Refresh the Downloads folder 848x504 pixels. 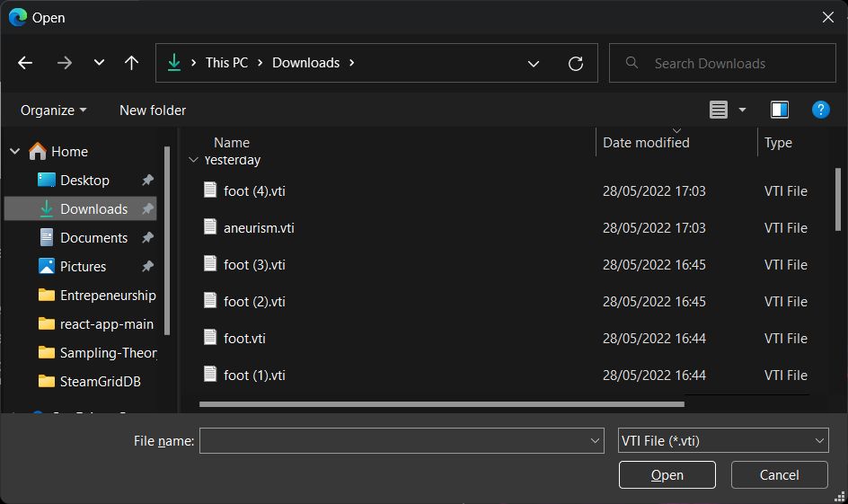coord(576,64)
